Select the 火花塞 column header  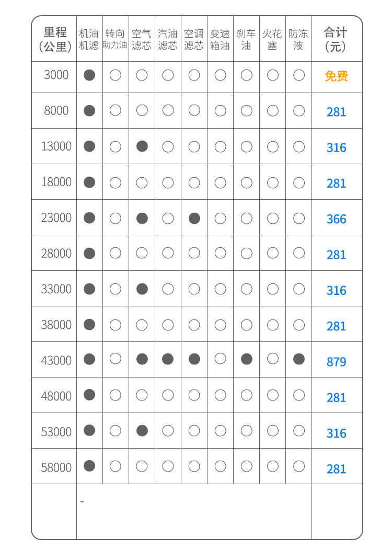coord(272,39)
